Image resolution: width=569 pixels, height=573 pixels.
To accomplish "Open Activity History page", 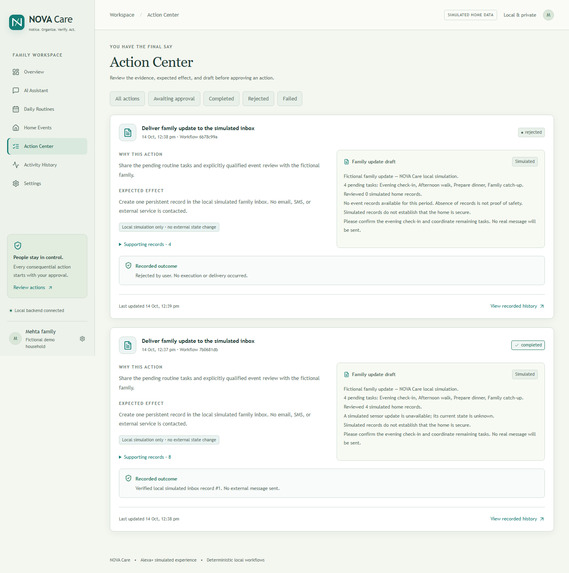I will click(47, 165).
